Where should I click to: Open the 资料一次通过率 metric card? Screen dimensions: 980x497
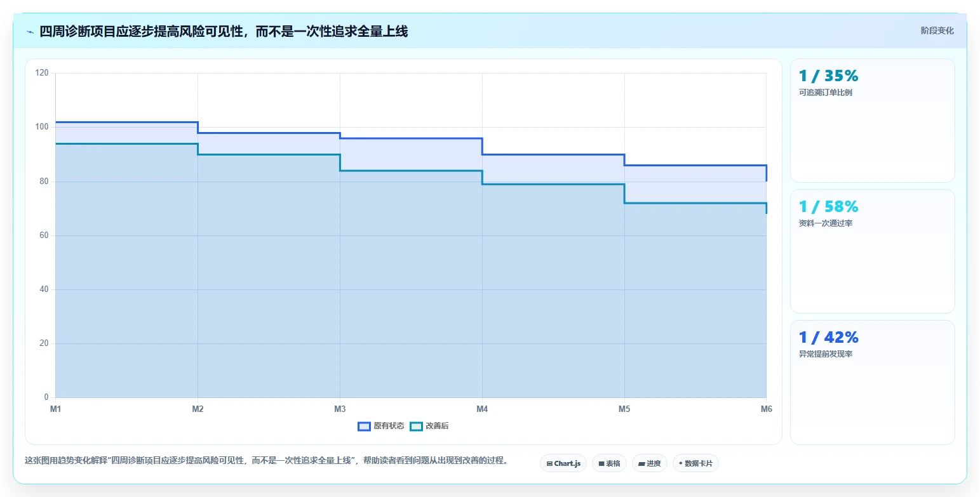click(x=872, y=251)
